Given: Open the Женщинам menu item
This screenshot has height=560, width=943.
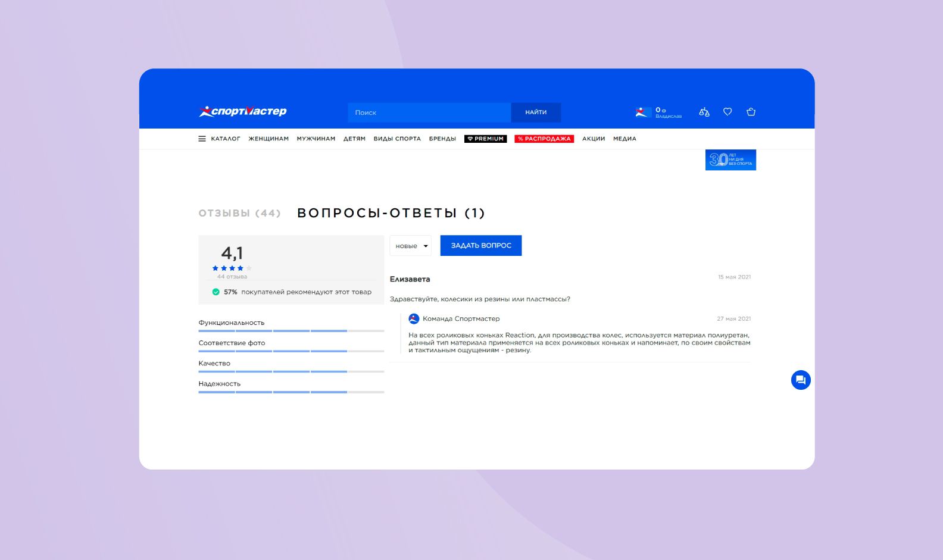Looking at the screenshot, I should click(268, 139).
